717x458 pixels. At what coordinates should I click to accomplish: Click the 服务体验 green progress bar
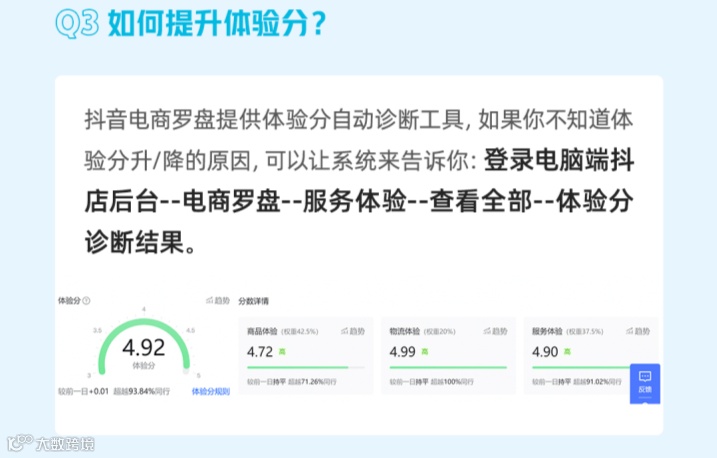coord(581,367)
